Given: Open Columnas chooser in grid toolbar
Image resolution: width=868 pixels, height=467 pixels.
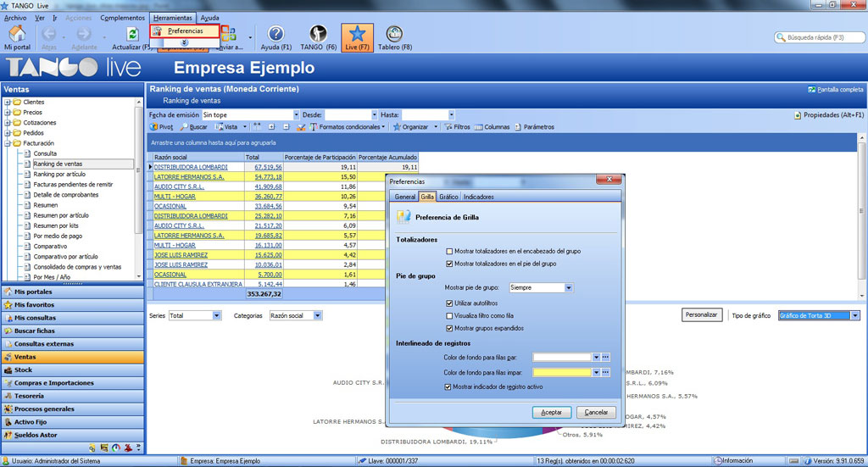Looking at the screenshot, I should 492,127.
